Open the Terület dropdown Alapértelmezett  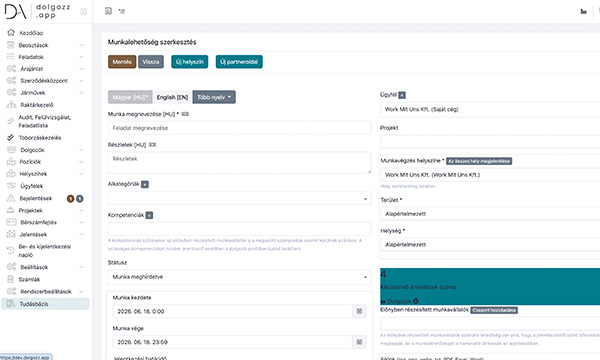(490, 214)
